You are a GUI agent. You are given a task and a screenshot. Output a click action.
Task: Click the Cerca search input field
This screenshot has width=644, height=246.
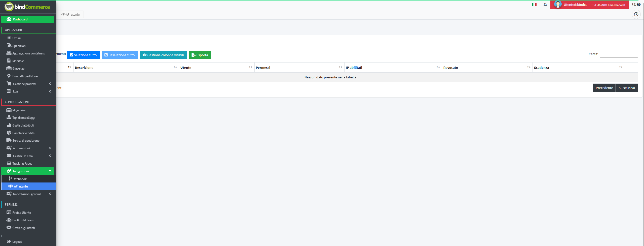pos(618,54)
